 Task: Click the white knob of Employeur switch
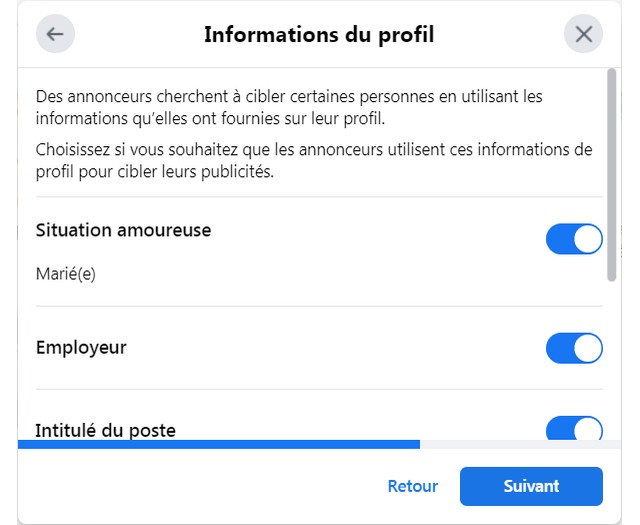(588, 348)
